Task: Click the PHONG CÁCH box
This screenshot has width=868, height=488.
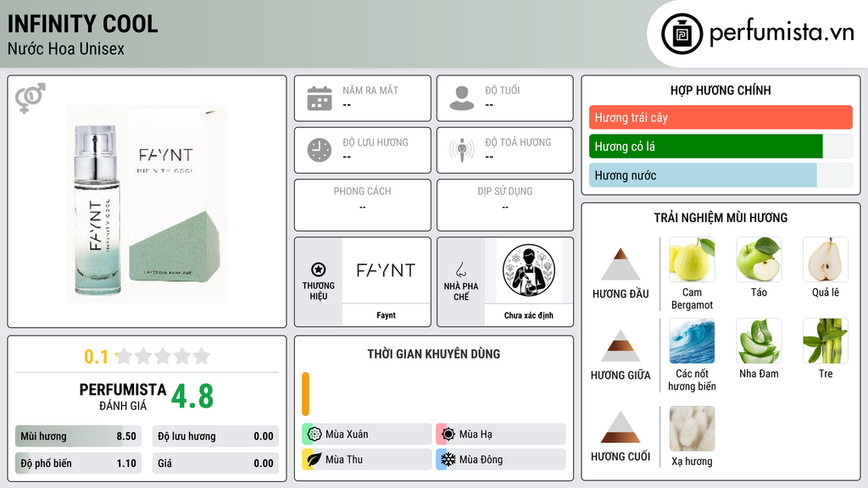Action: [363, 205]
